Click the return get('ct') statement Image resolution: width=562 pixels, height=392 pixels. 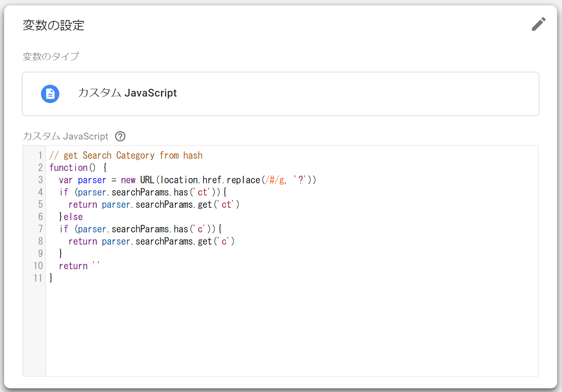(154, 205)
